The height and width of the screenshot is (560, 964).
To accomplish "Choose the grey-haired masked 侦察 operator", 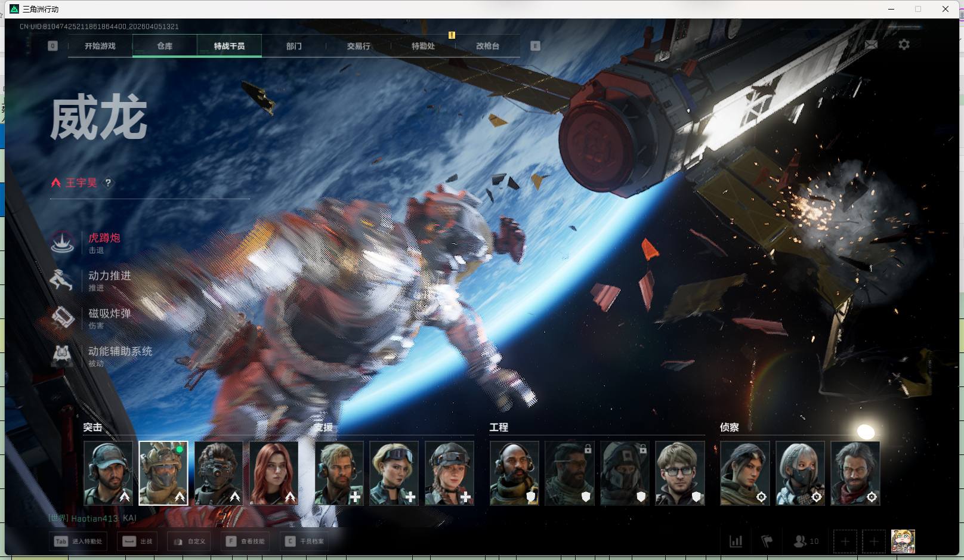I will 800,473.
